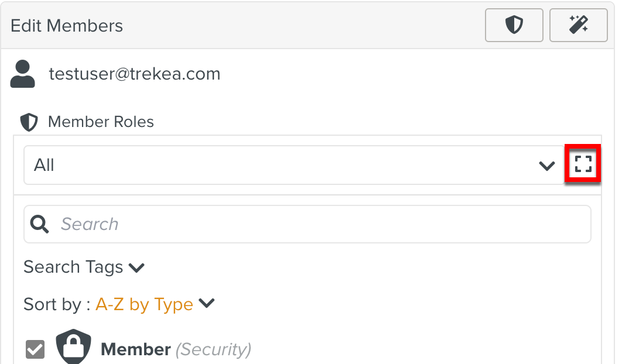Click the magic wand button
This screenshot has width=622, height=364.
pos(578,25)
